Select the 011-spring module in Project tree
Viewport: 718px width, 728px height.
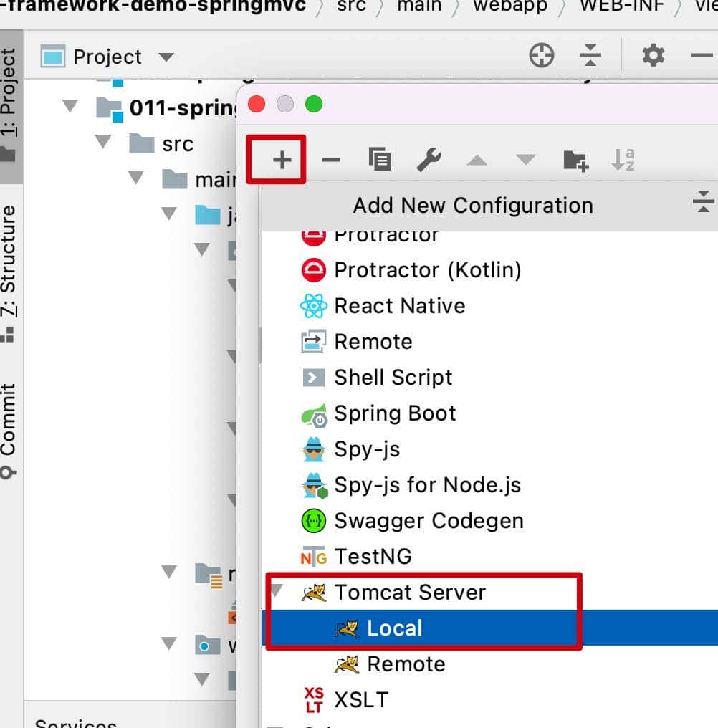[x=166, y=108]
